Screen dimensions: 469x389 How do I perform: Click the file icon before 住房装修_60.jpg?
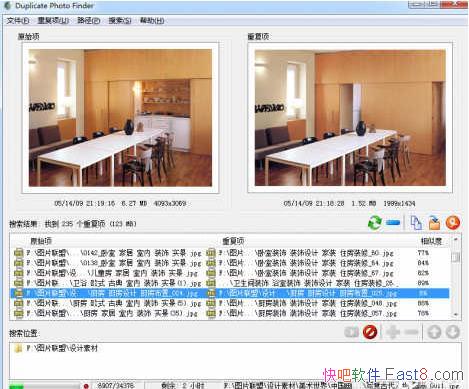(211, 253)
